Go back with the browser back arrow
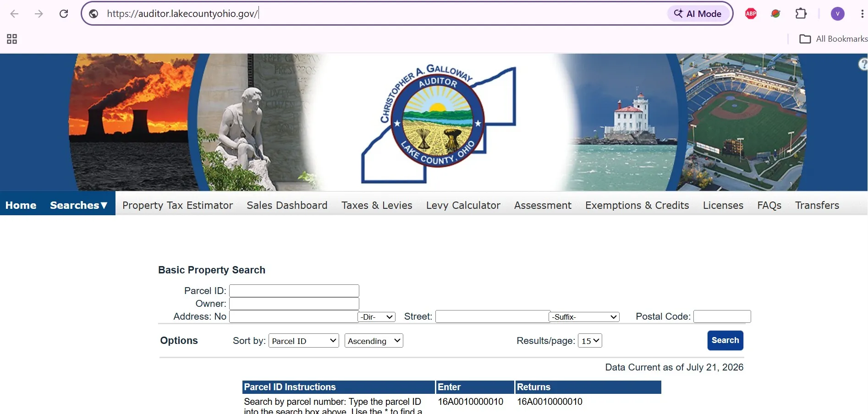Viewport: 868px width, 414px height. coord(14,14)
